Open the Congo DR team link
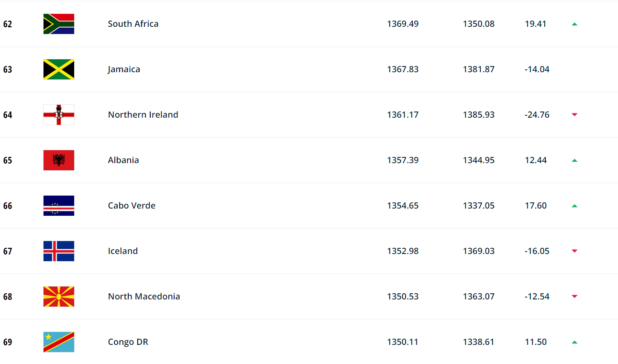618x364 pixels. [128, 342]
